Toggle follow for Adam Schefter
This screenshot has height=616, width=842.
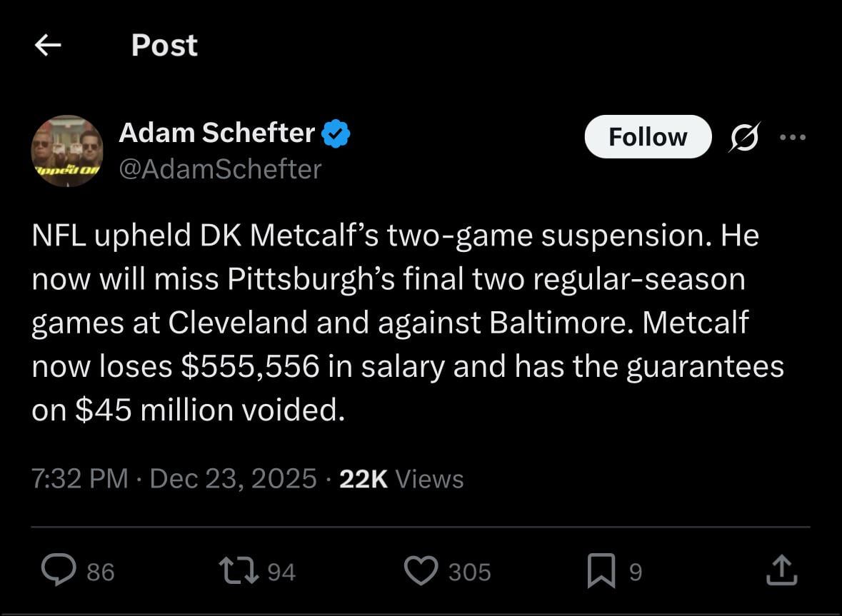point(648,136)
